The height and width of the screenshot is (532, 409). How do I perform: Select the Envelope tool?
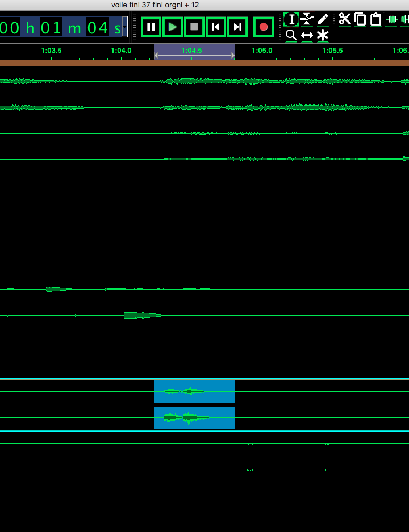click(307, 19)
